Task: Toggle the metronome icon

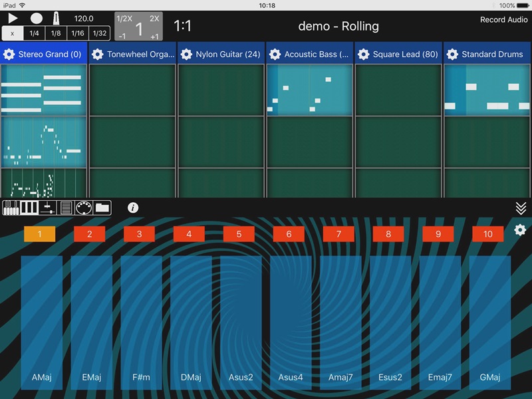Action: click(x=57, y=19)
